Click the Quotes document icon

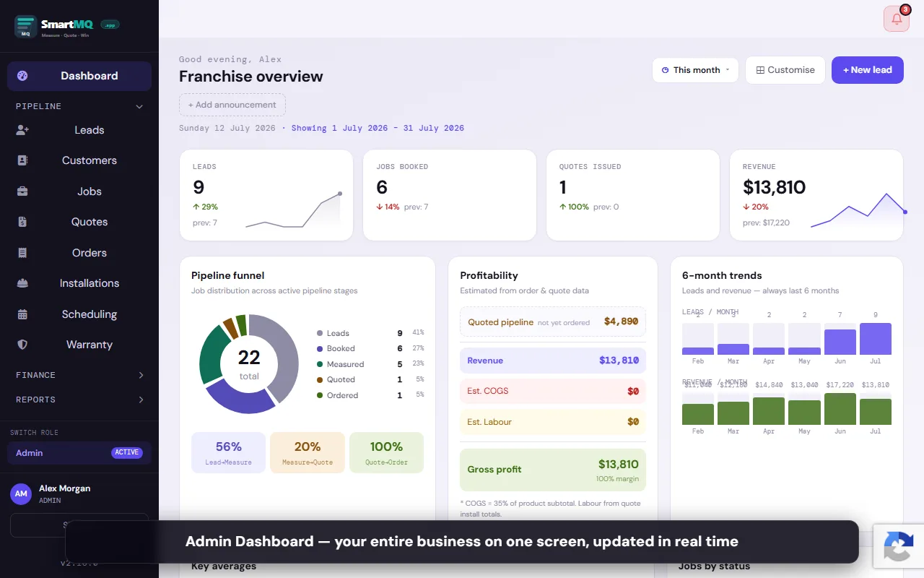pyautogui.click(x=22, y=222)
